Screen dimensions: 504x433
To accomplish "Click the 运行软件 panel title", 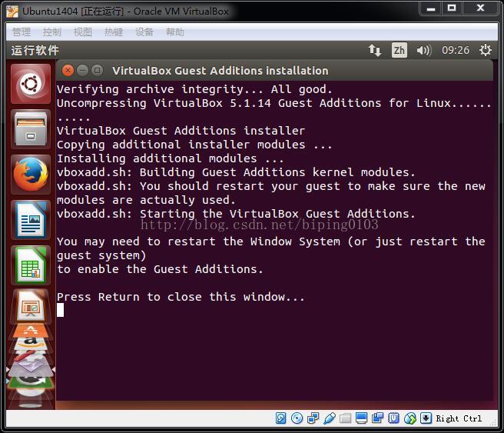I will coord(35,51).
